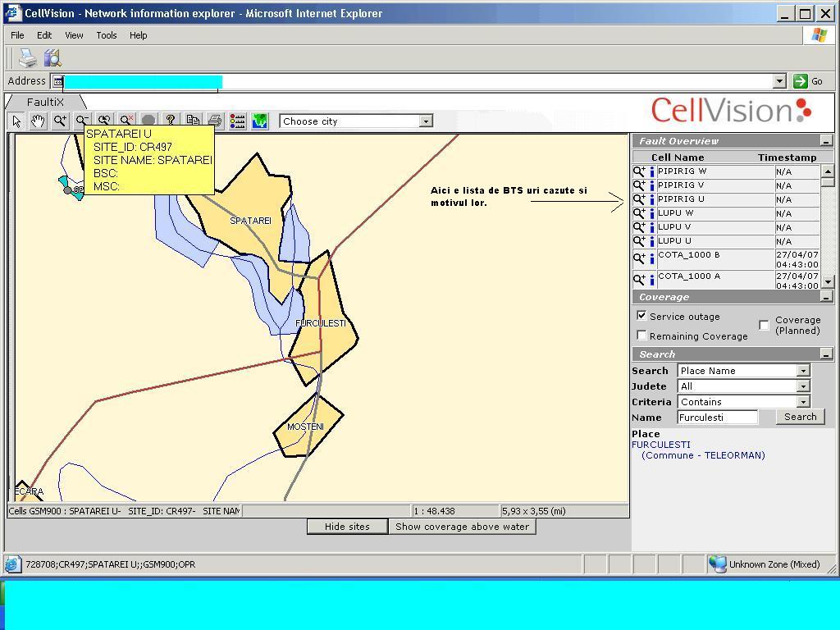The height and width of the screenshot is (630, 840).
Task: Collapse the Coverage panel
Action: [826, 297]
